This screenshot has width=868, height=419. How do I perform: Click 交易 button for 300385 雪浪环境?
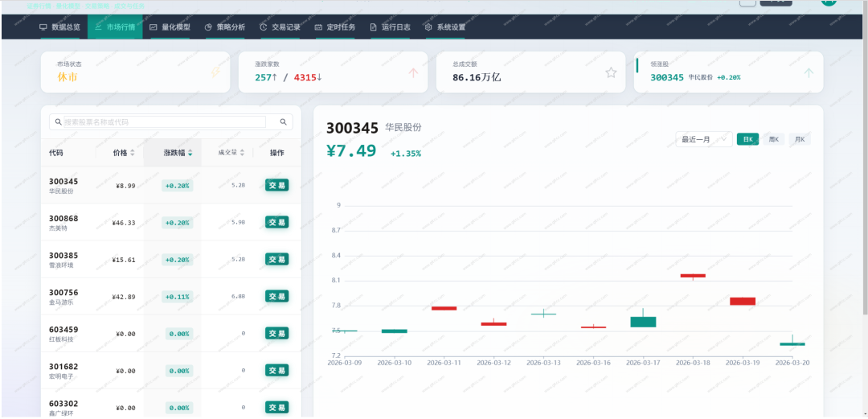pos(276,260)
